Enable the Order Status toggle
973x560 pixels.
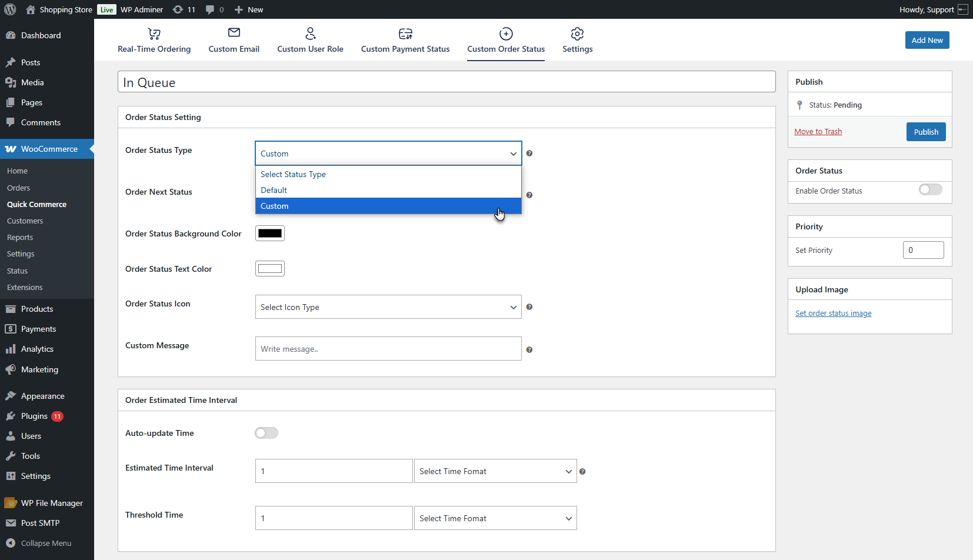[x=930, y=189]
